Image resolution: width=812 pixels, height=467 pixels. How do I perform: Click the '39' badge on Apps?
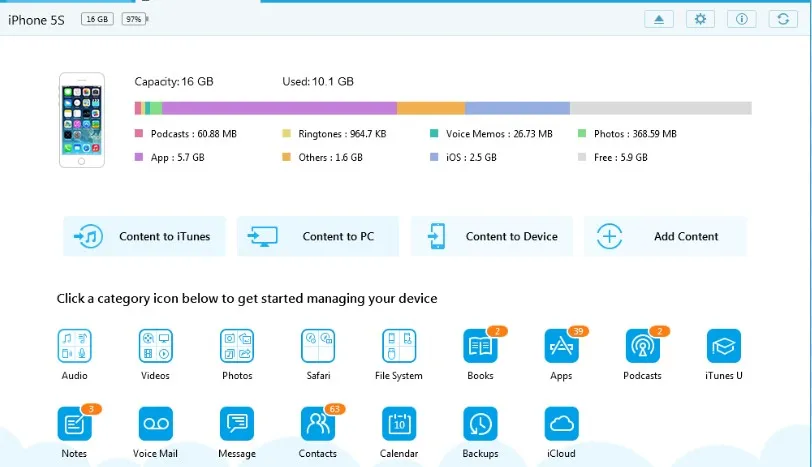click(x=578, y=331)
